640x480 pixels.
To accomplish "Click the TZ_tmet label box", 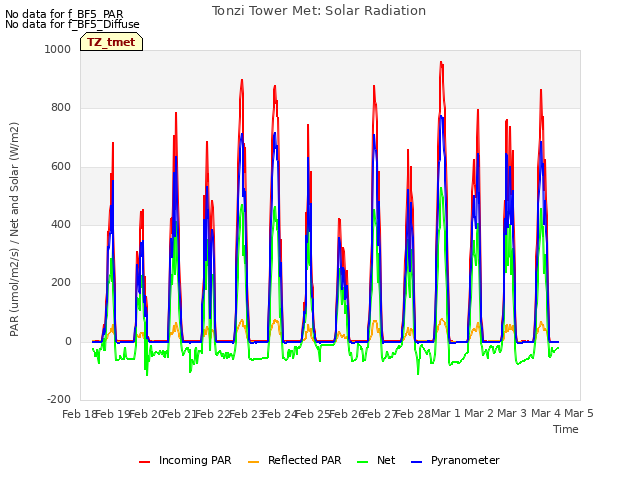I will click(x=111, y=42).
